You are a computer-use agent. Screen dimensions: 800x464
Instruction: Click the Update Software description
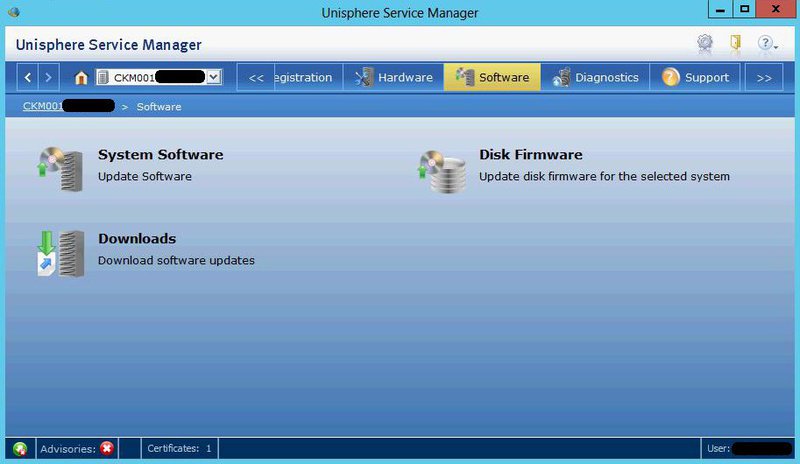145,177
